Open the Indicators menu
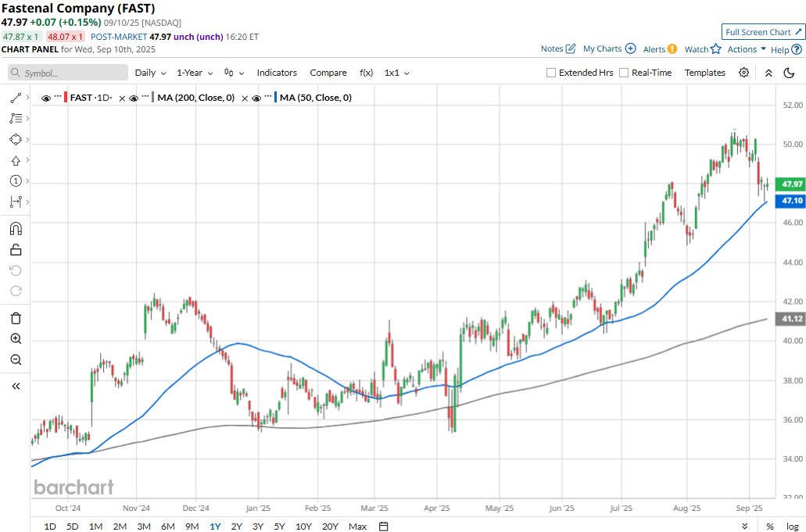The image size is (806, 532). click(x=277, y=73)
